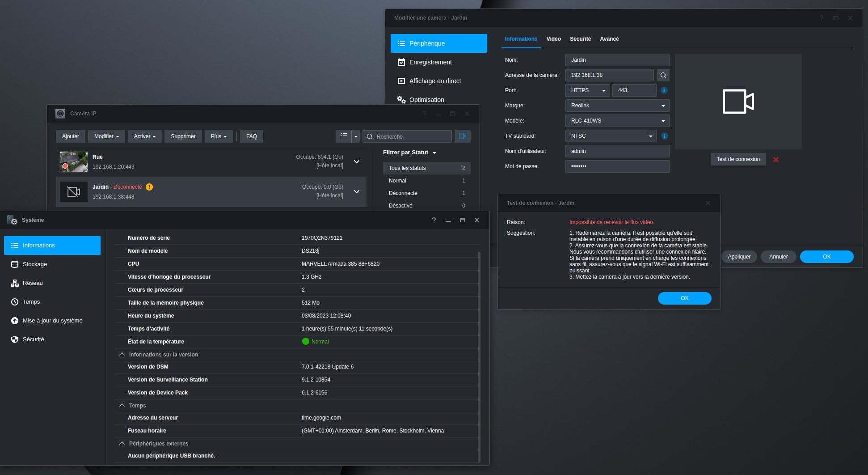
Task: Open the HTTPS protocol dropdown
Action: 587,90
